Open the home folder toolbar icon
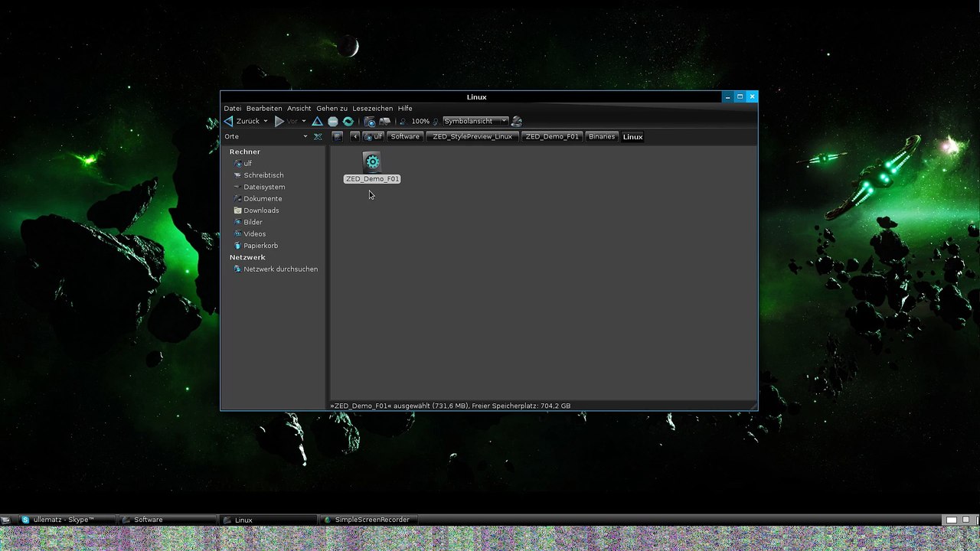 coord(370,121)
